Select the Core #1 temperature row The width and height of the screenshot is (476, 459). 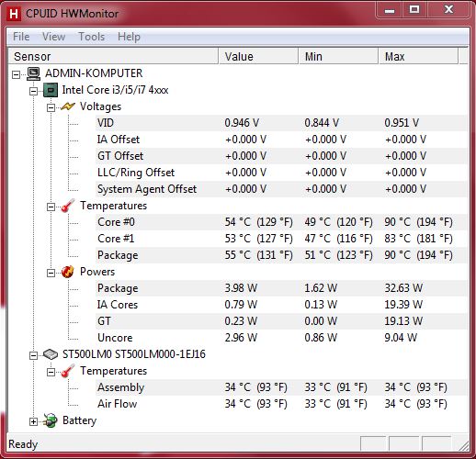(282, 239)
